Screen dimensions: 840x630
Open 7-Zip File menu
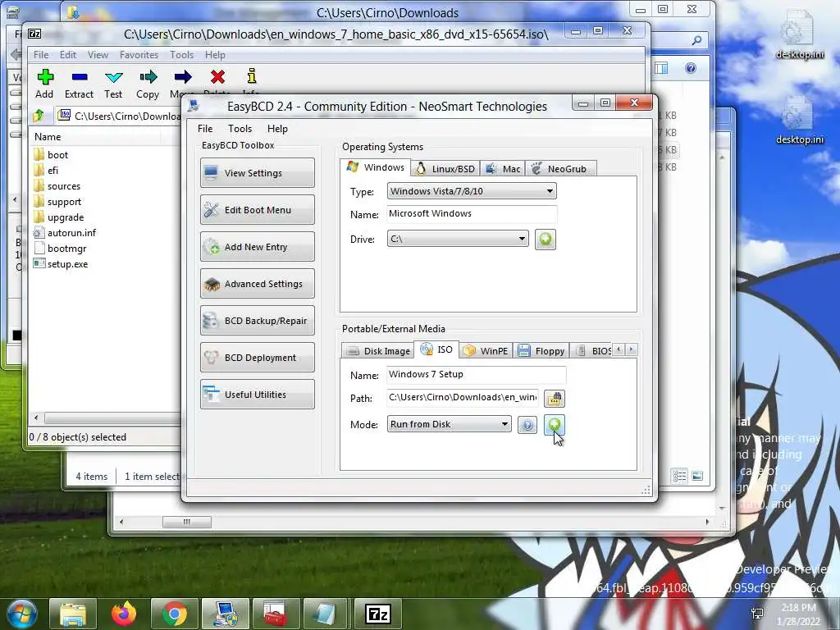click(x=41, y=55)
